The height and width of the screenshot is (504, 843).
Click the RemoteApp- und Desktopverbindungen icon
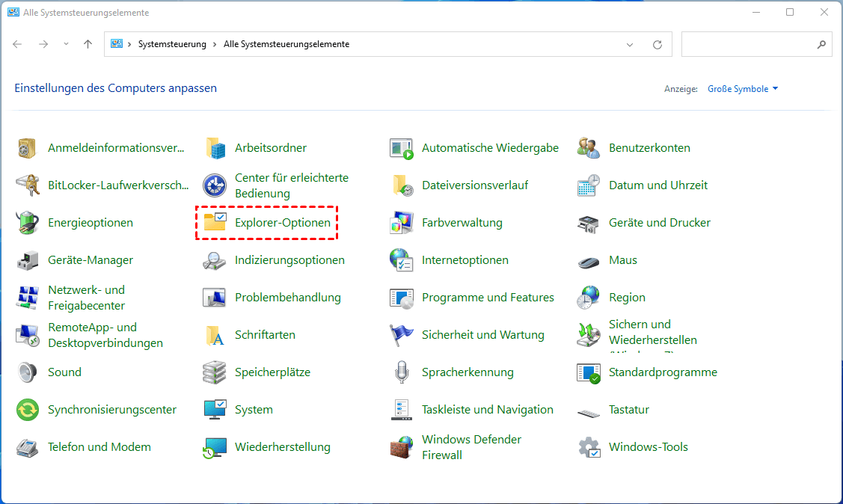coord(27,335)
